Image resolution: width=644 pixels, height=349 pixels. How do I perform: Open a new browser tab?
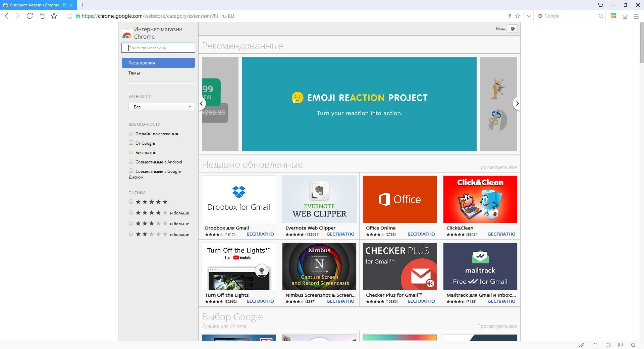click(83, 5)
